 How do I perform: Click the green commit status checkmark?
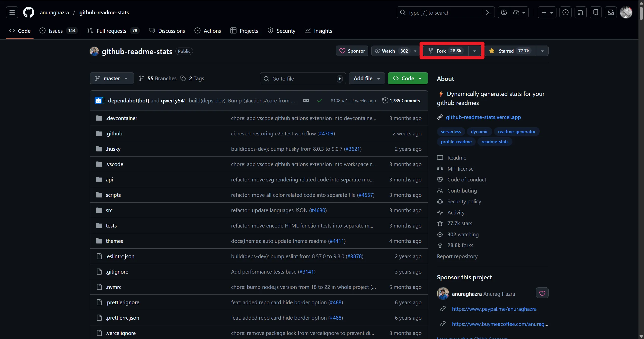tap(319, 100)
